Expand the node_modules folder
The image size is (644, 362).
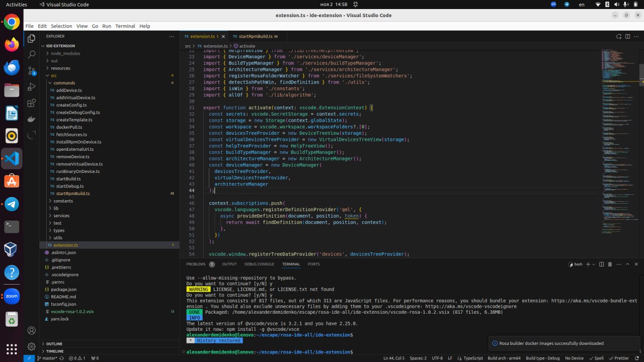point(65,53)
